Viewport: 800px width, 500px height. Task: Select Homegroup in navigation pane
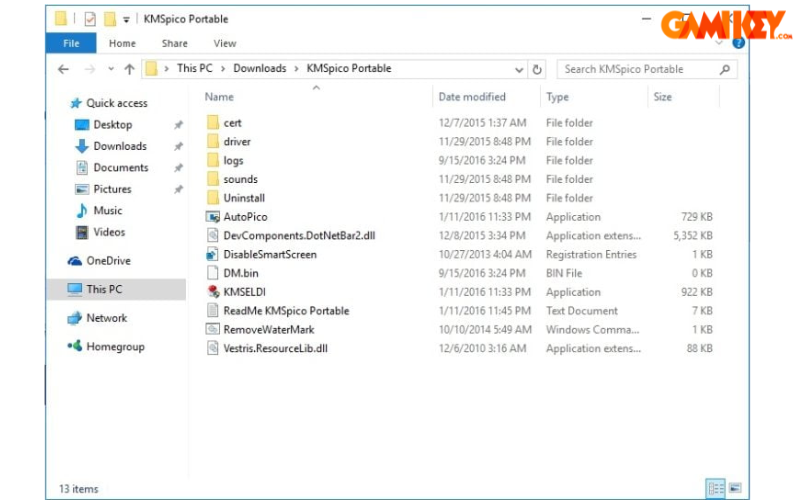115,346
